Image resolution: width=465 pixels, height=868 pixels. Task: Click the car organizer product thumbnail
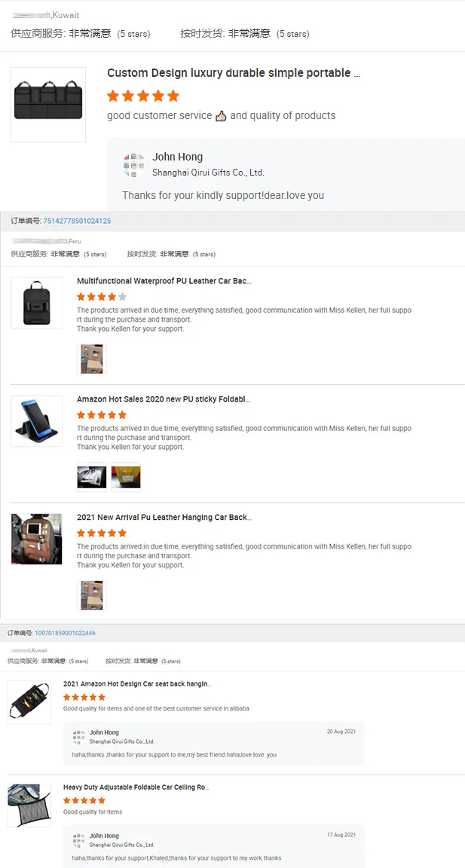coord(48,104)
